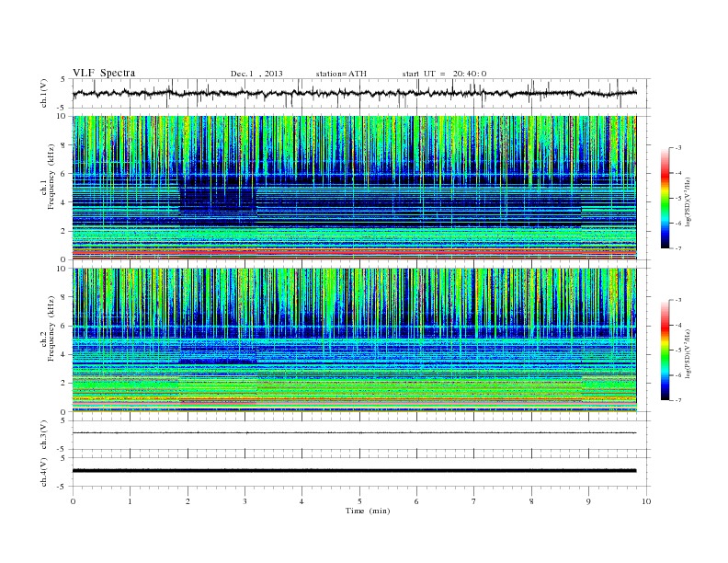Click the time axis tick label "6"
The width and height of the screenshot is (728, 563).
(417, 501)
